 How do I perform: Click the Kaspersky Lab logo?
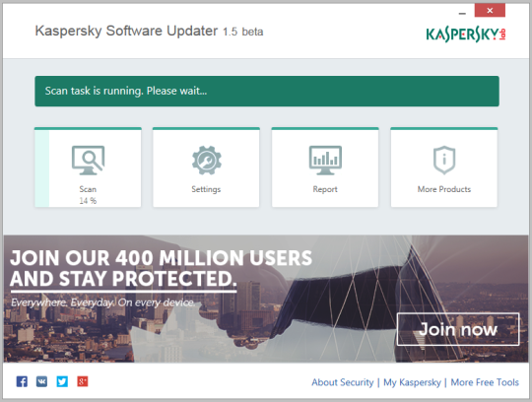tap(466, 34)
